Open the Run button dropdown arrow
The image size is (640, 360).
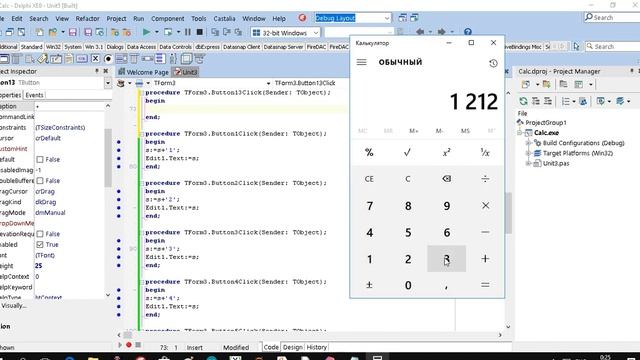pyautogui.click(x=156, y=32)
